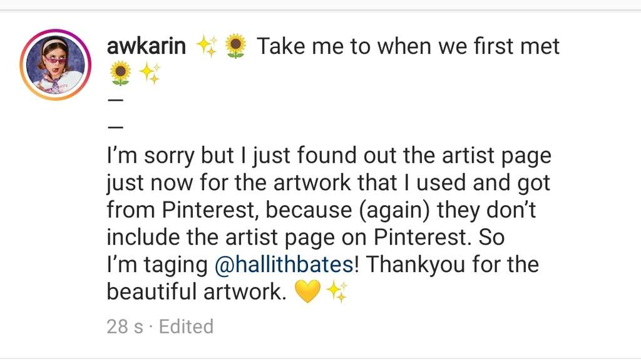
Task: Click the yellow heart emoji
Action: [307, 291]
